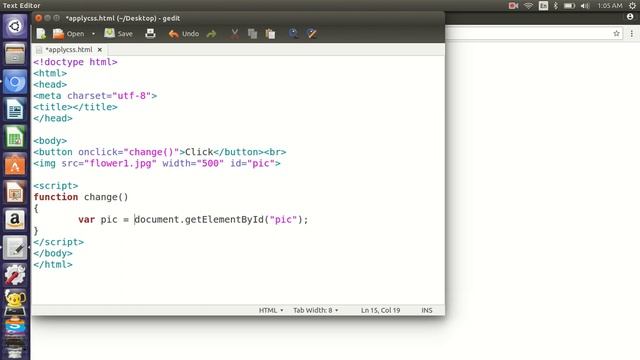This screenshot has height=360, width=640.
Task: Focus the Text Editor launcher icon
Action: click(x=15, y=248)
